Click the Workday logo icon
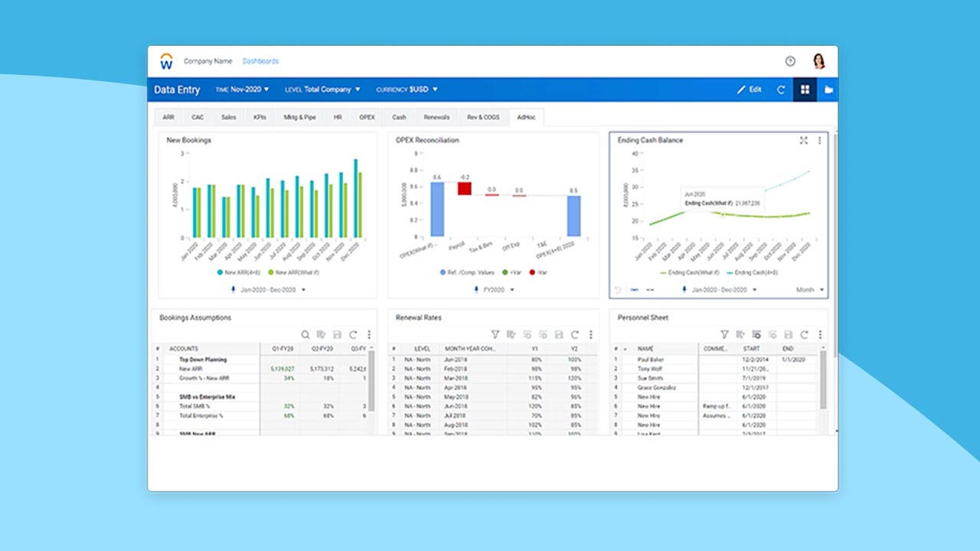 (x=166, y=61)
